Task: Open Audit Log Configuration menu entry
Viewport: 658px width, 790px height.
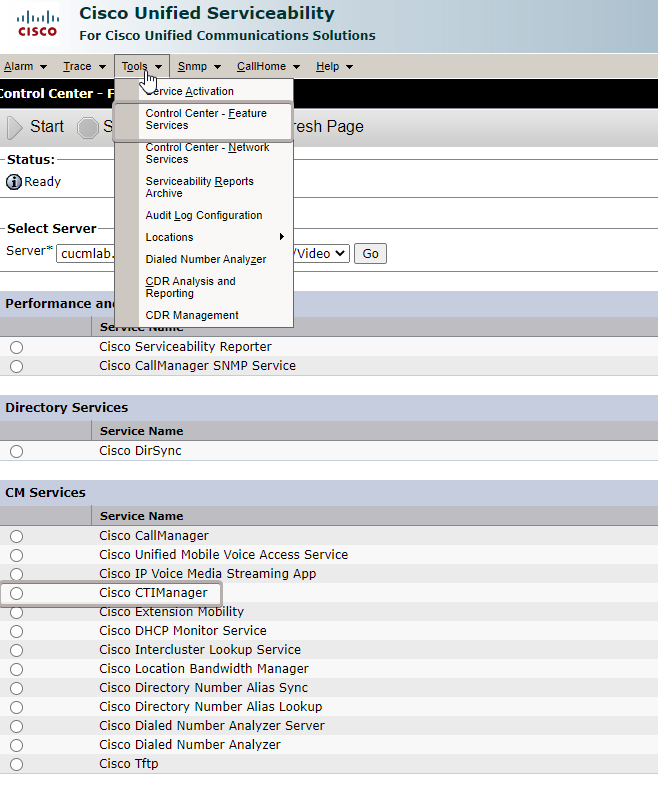Action: click(x=204, y=215)
